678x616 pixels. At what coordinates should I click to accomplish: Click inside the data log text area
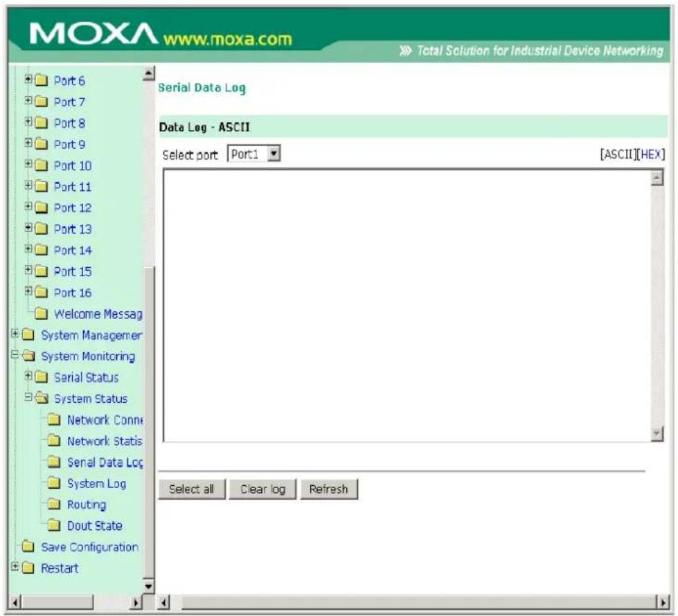coord(407,305)
